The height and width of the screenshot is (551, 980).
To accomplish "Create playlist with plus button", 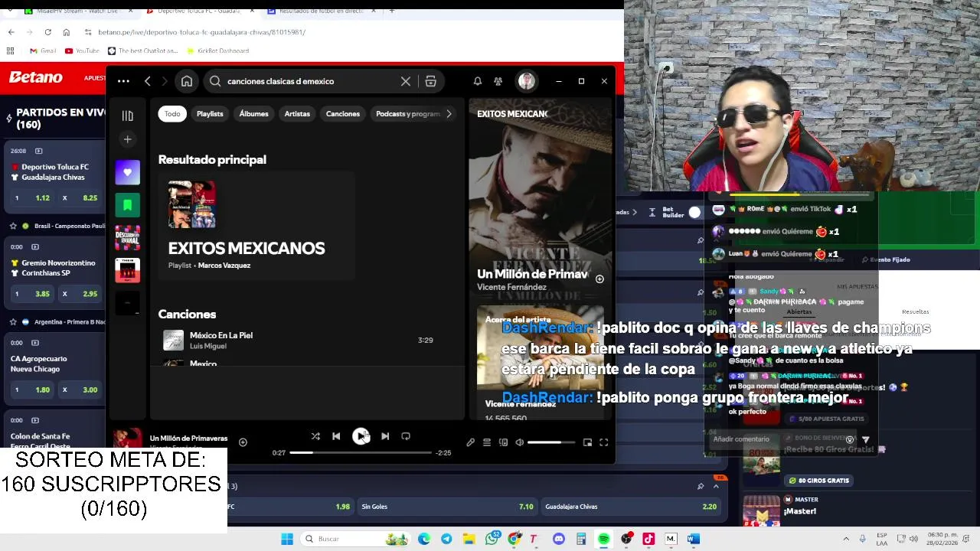I will (128, 139).
